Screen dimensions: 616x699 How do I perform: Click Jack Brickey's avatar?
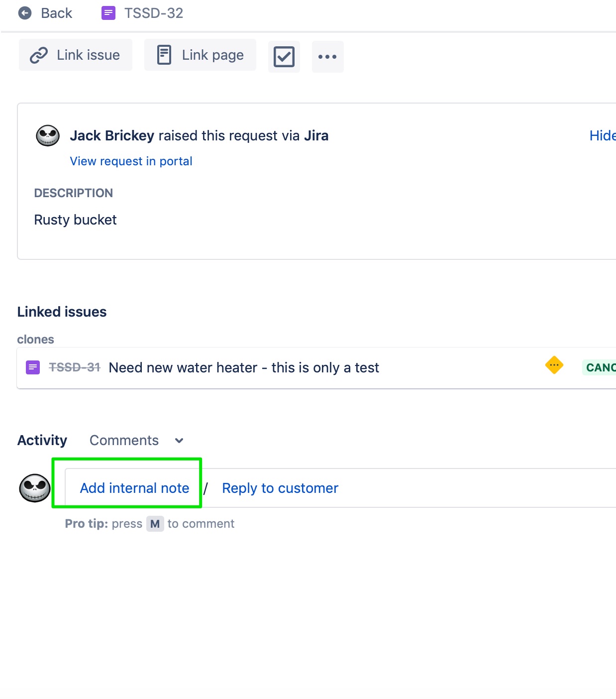click(47, 135)
